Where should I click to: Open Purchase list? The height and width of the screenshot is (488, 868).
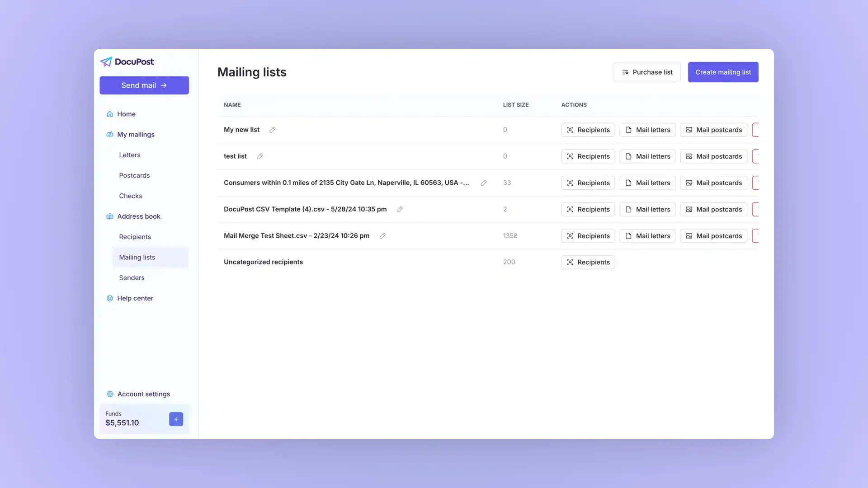(x=647, y=72)
